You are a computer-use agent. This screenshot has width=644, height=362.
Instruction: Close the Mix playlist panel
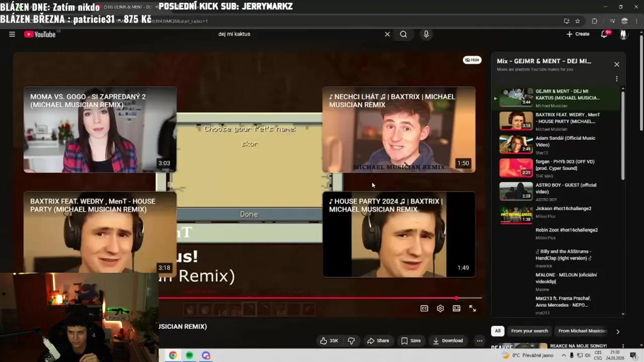[x=616, y=64]
